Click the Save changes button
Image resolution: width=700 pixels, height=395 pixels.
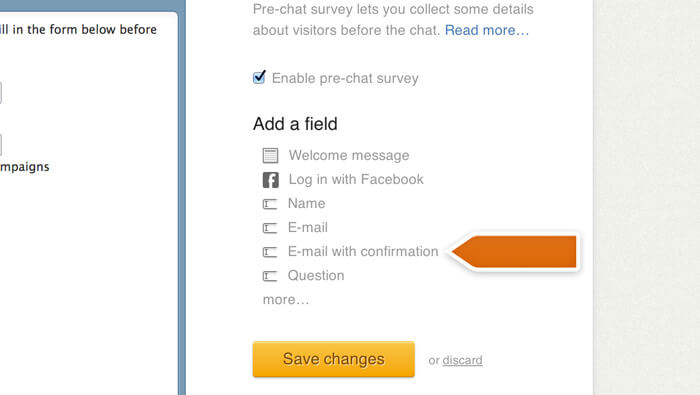tap(333, 359)
